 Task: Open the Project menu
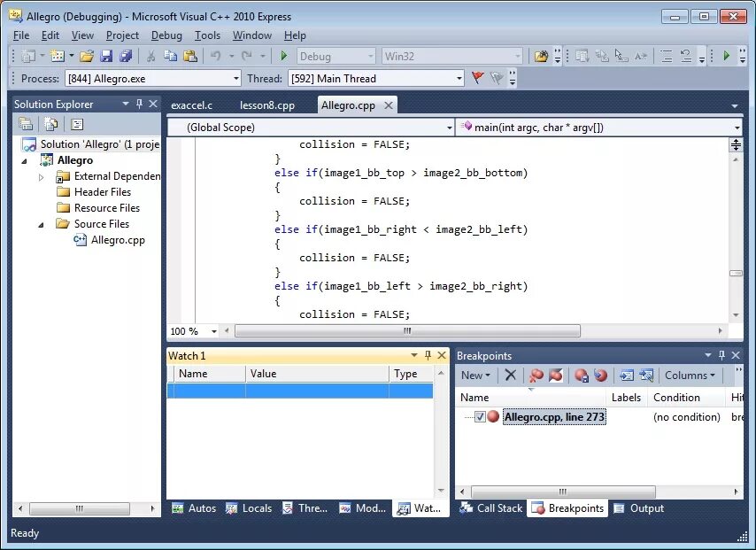(122, 35)
